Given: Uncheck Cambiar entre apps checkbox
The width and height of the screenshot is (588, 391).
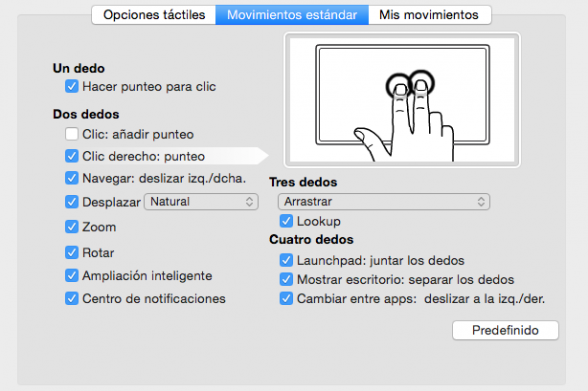Looking at the screenshot, I should [286, 299].
